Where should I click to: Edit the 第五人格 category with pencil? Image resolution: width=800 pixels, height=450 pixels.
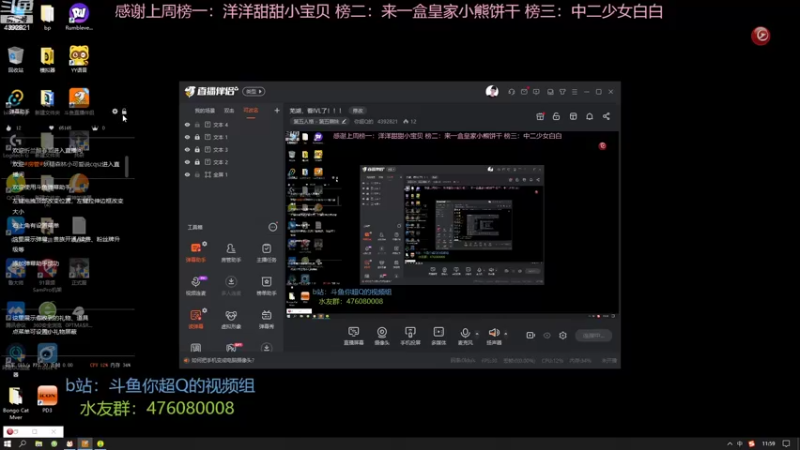pos(344,121)
